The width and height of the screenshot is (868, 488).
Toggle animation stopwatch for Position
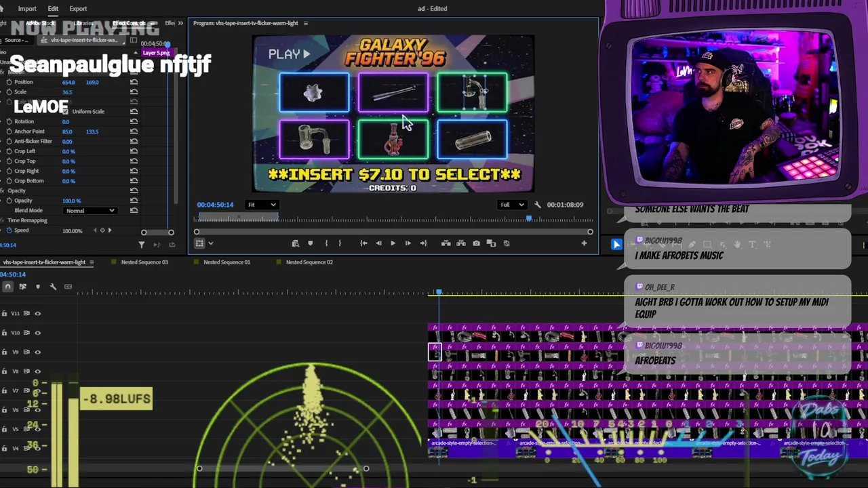(9, 82)
